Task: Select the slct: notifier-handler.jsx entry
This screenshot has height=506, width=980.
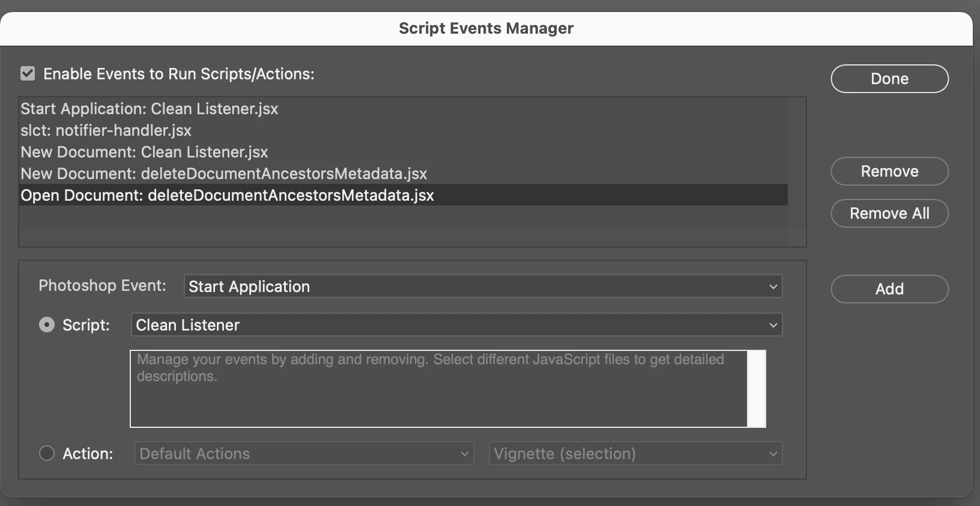Action: [106, 130]
